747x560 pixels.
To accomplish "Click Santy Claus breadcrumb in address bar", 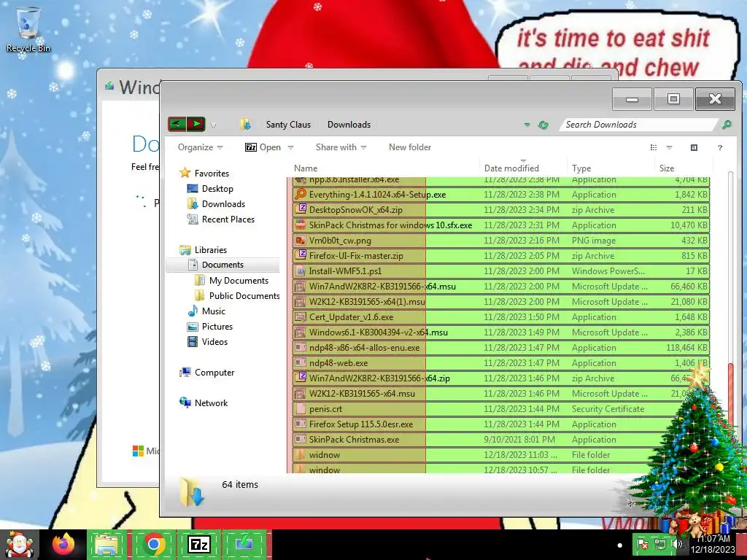I will click(x=288, y=124).
